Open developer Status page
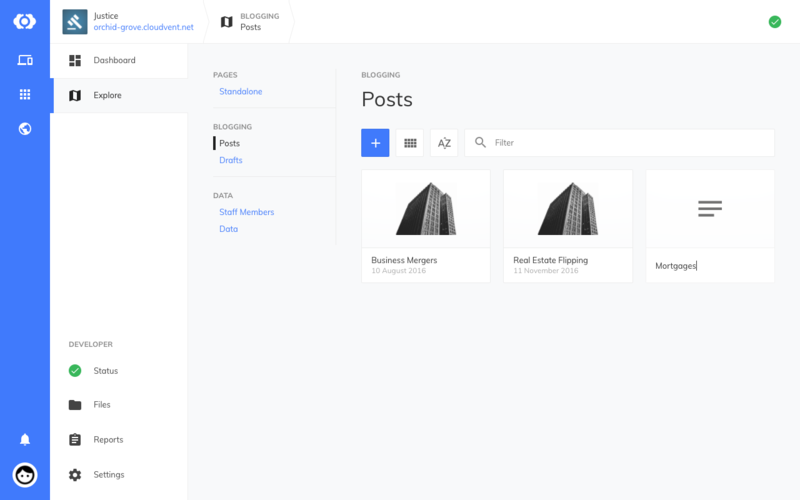 pyautogui.click(x=105, y=371)
